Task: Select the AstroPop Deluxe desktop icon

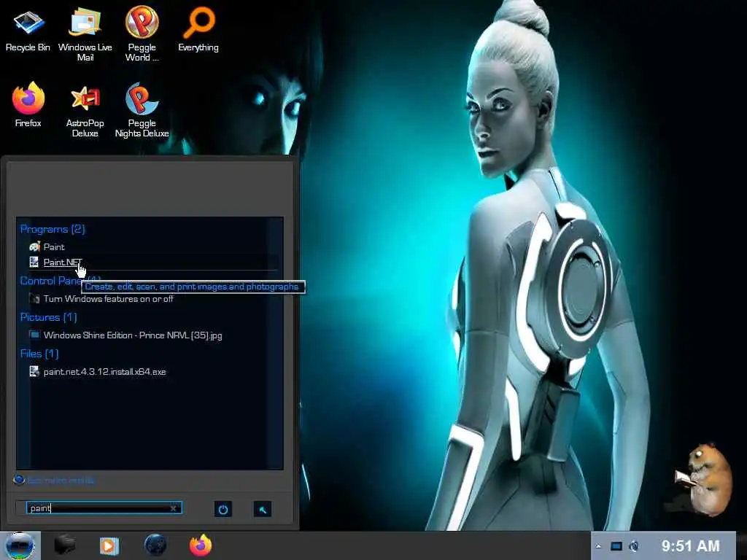Action: 85,111
